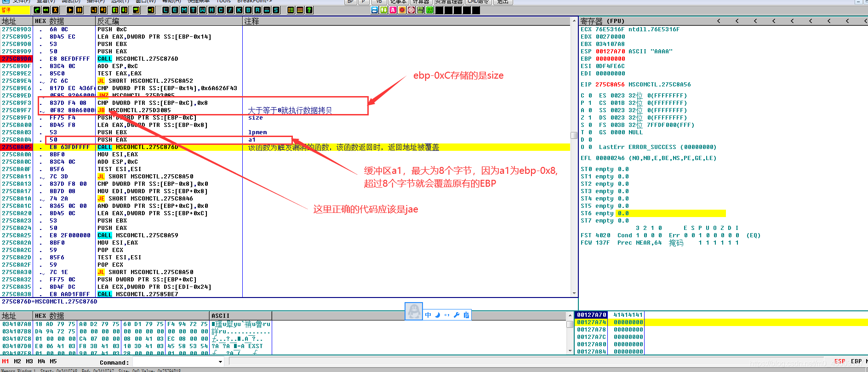Click the 寄存器 (FPU) registers header
Image resolution: width=868 pixels, height=372 pixels.
click(602, 21)
